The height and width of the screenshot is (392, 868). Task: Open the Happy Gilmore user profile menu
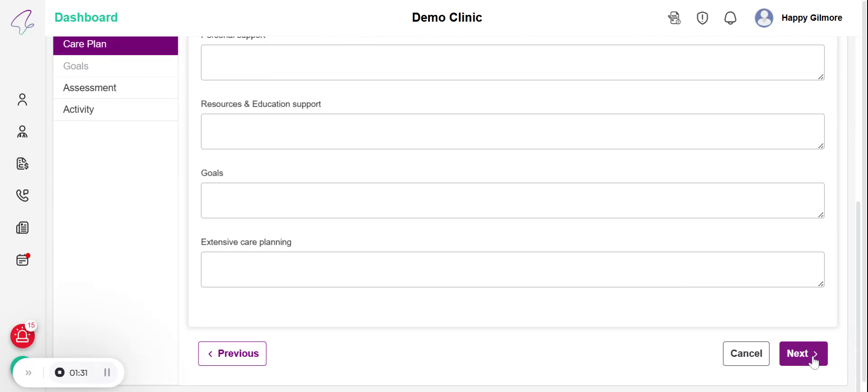[798, 18]
